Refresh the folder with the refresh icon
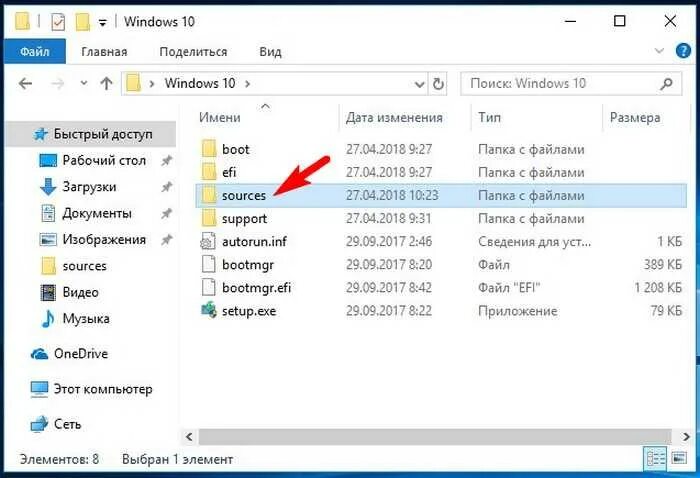The height and width of the screenshot is (478, 700). tap(438, 83)
